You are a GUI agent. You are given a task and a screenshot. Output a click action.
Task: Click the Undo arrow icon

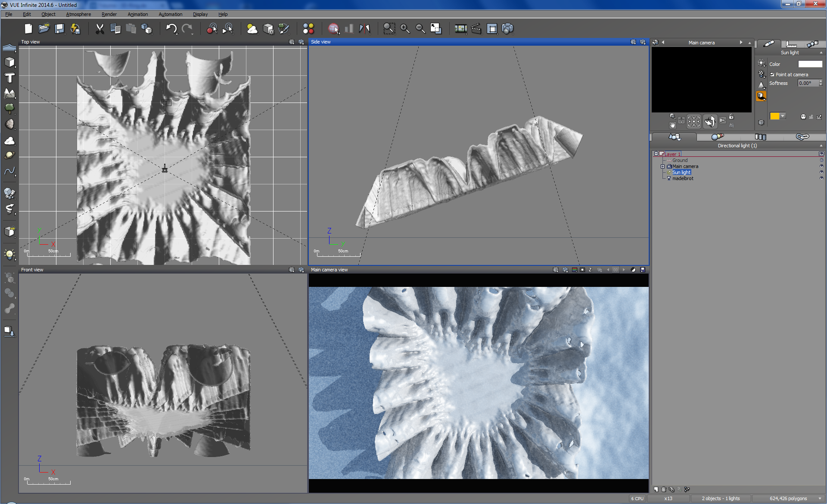click(x=171, y=29)
